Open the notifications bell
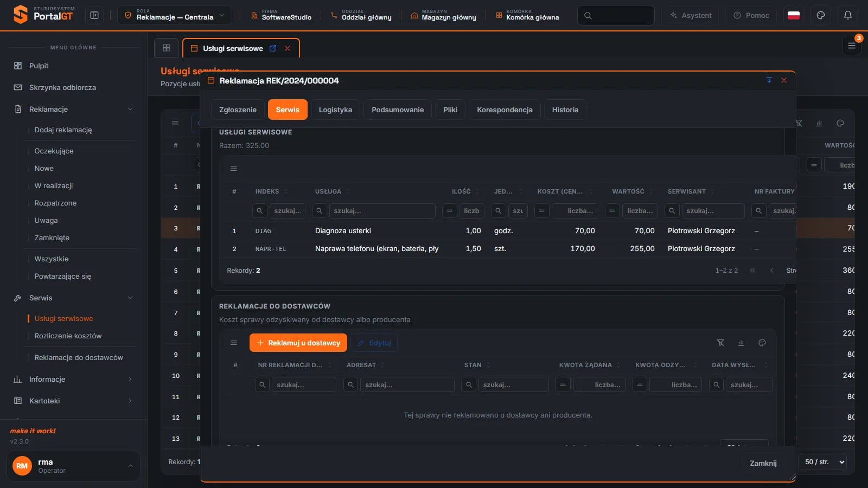 click(848, 15)
